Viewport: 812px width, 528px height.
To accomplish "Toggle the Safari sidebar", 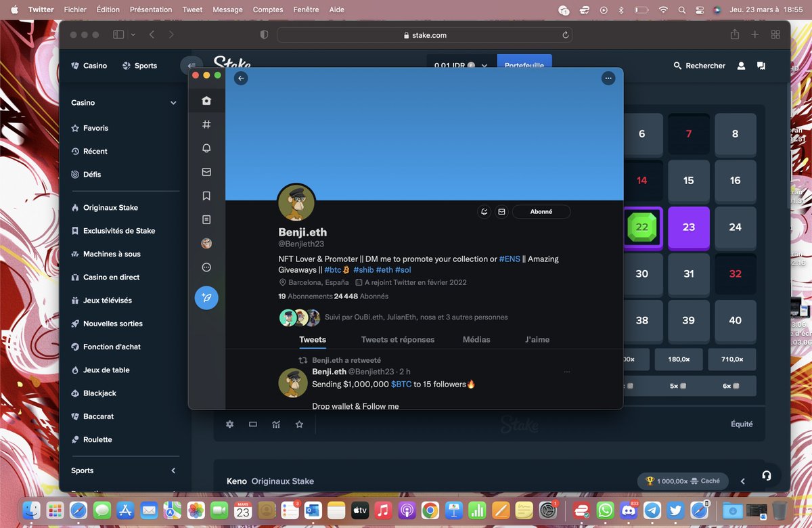I will pyautogui.click(x=118, y=35).
